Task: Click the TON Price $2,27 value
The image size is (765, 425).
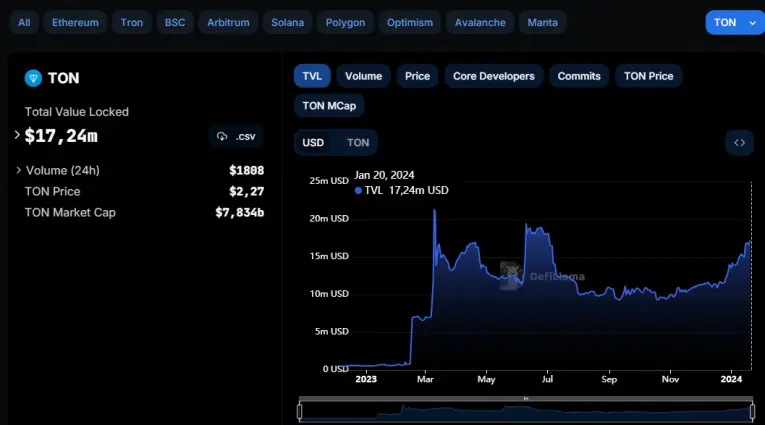Action: click(x=246, y=191)
